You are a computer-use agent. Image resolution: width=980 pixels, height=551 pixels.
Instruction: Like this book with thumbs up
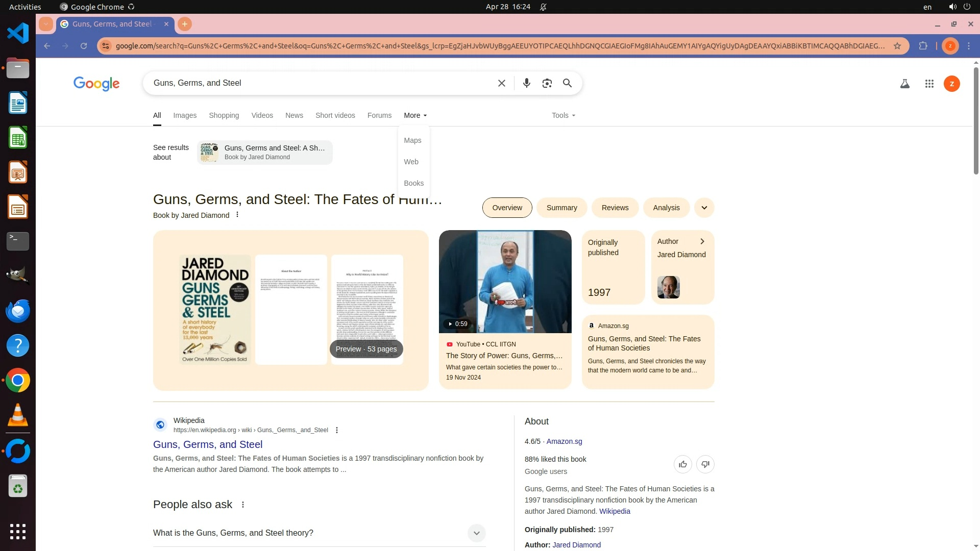pos(682,464)
